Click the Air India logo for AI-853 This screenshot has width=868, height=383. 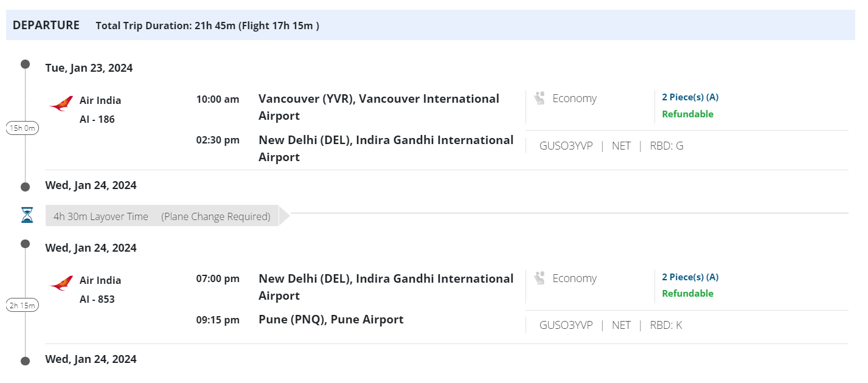[x=61, y=284]
